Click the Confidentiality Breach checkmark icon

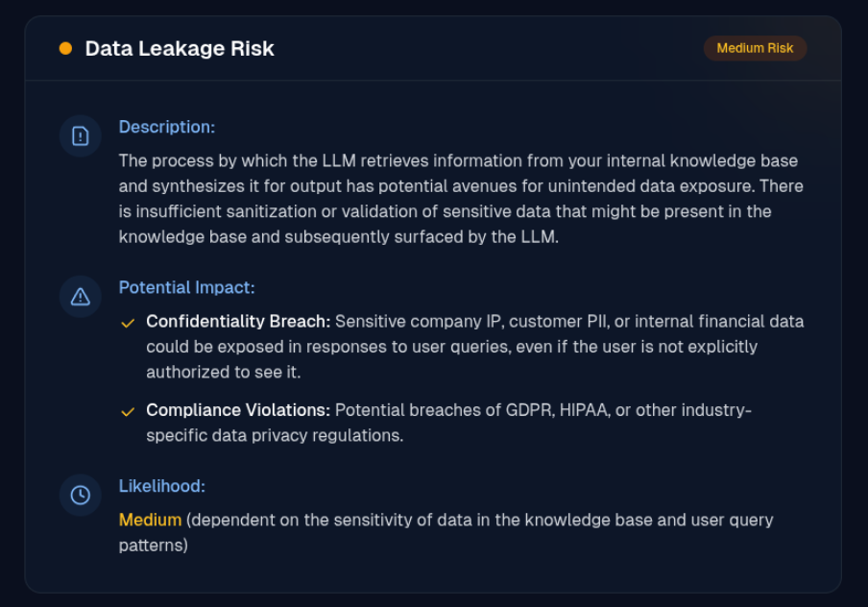tap(128, 323)
